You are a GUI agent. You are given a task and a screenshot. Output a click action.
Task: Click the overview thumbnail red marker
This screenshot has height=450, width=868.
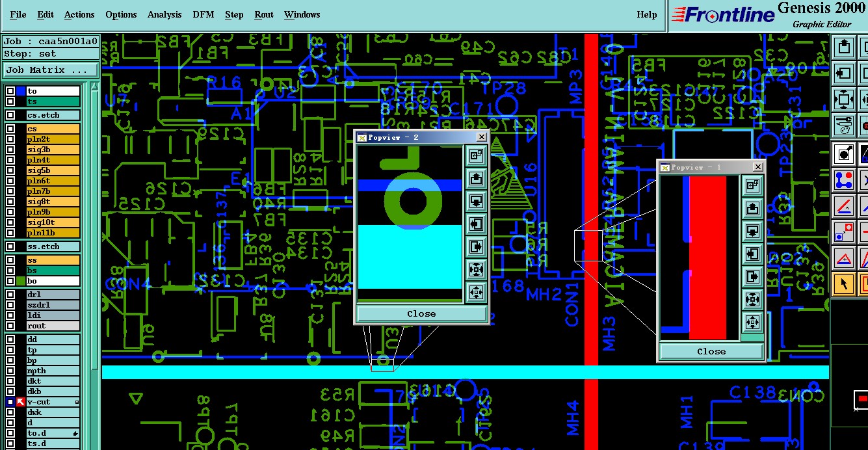click(863, 398)
